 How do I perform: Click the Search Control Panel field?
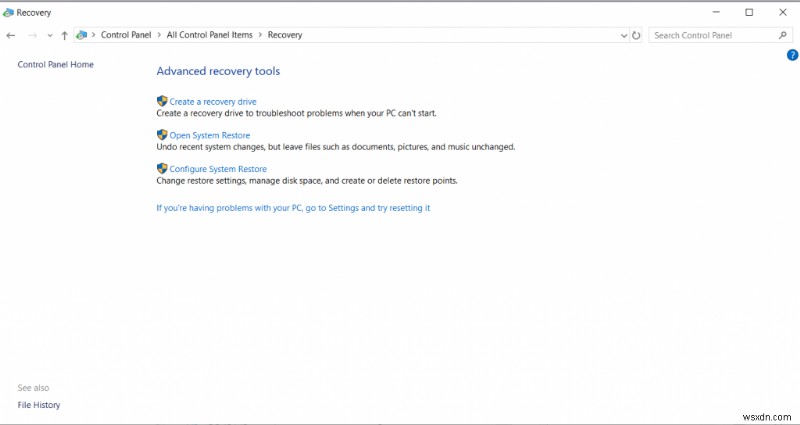tap(711, 35)
